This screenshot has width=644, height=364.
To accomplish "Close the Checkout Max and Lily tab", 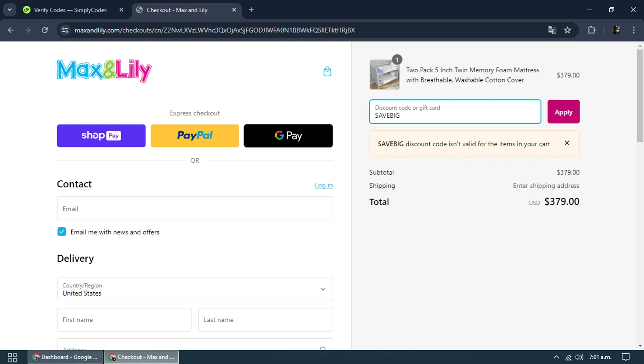I will (x=234, y=10).
